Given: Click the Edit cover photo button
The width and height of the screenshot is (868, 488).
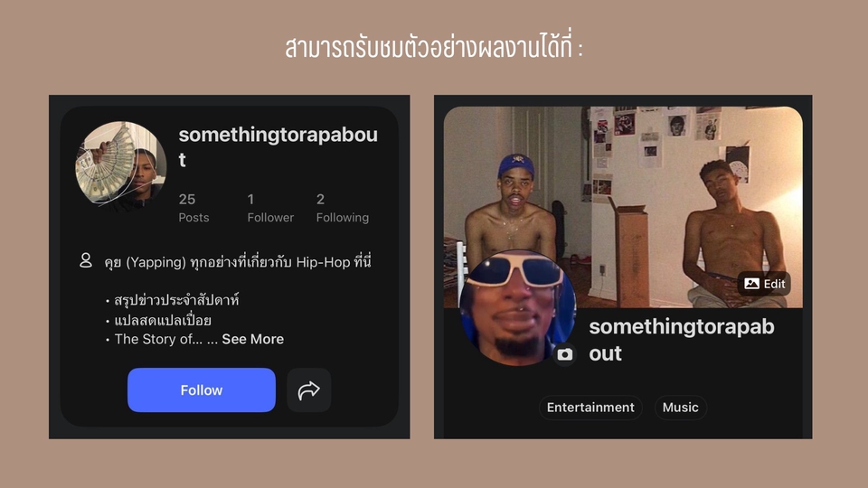Looking at the screenshot, I should pos(765,284).
